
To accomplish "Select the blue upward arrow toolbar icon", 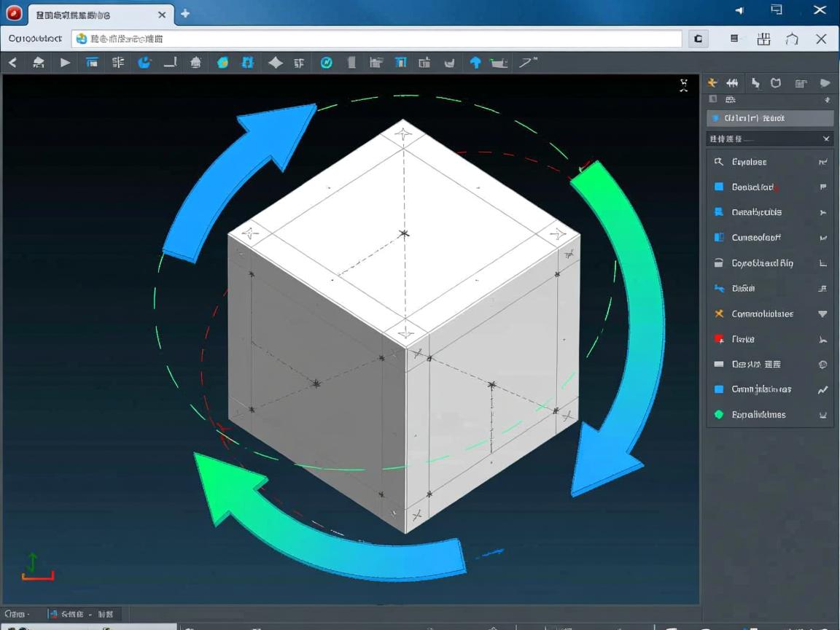I will [x=475, y=63].
